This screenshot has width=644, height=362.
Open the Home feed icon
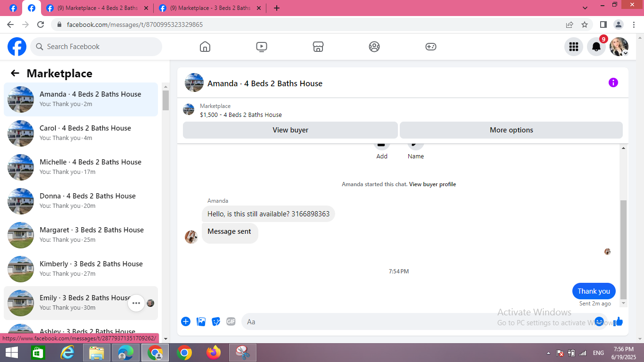point(205,47)
